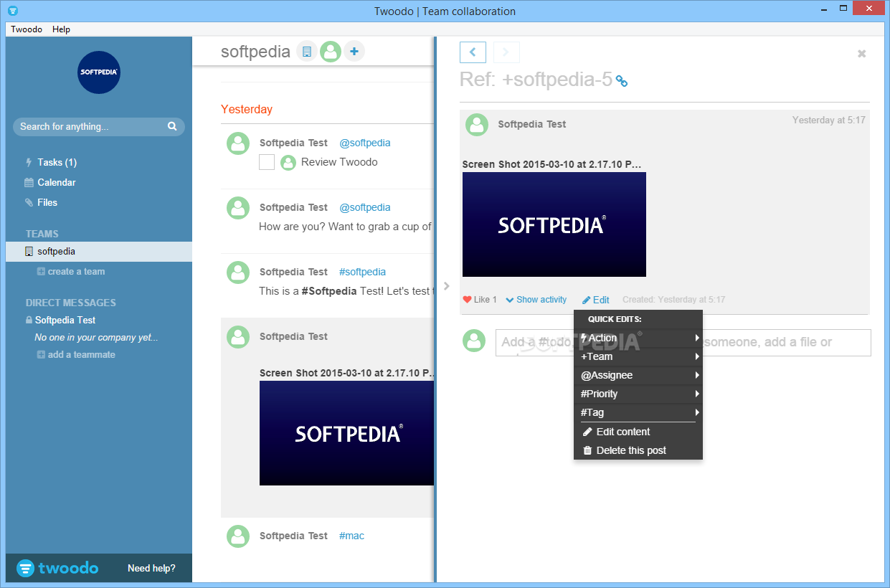Image resolution: width=890 pixels, height=588 pixels.
Task: Open the @Assignee submenu
Action: 638,375
